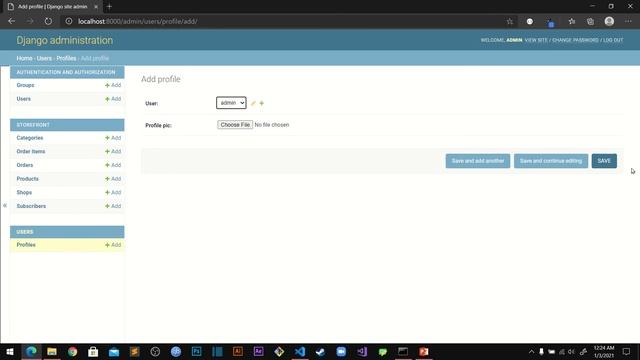Screen dimensions: 640x360
Task: Close the Add profile browser tab
Action: 96,7
